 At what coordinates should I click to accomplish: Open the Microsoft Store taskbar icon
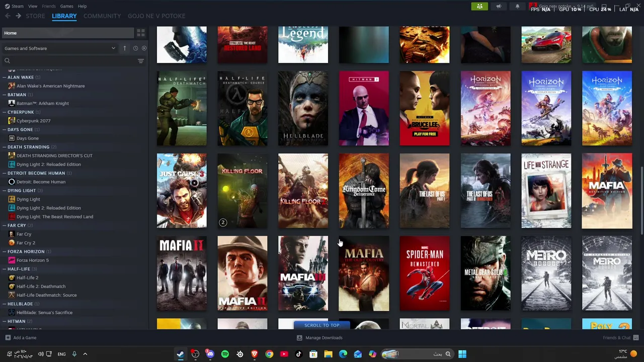pyautogui.click(x=313, y=354)
